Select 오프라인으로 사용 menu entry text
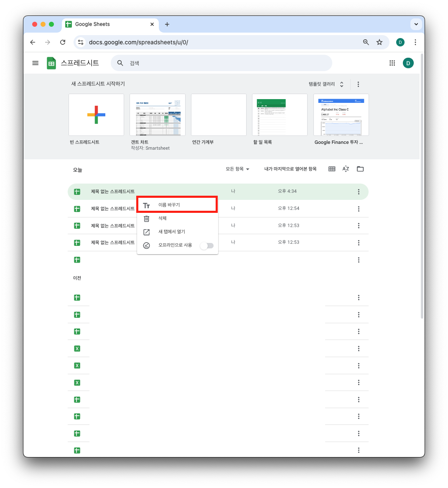This screenshot has width=448, height=488. tap(175, 245)
